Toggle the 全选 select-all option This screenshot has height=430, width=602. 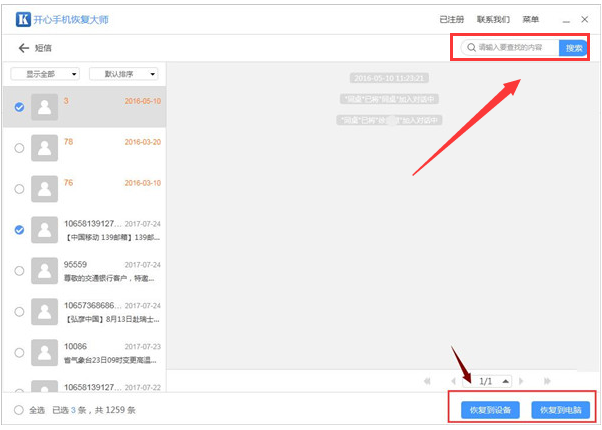19,410
